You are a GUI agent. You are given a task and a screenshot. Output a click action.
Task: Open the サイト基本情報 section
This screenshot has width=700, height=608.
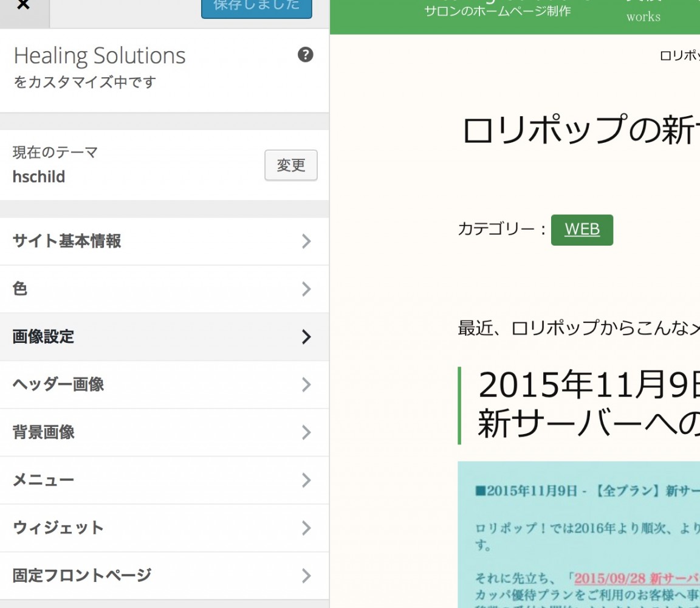67,241
